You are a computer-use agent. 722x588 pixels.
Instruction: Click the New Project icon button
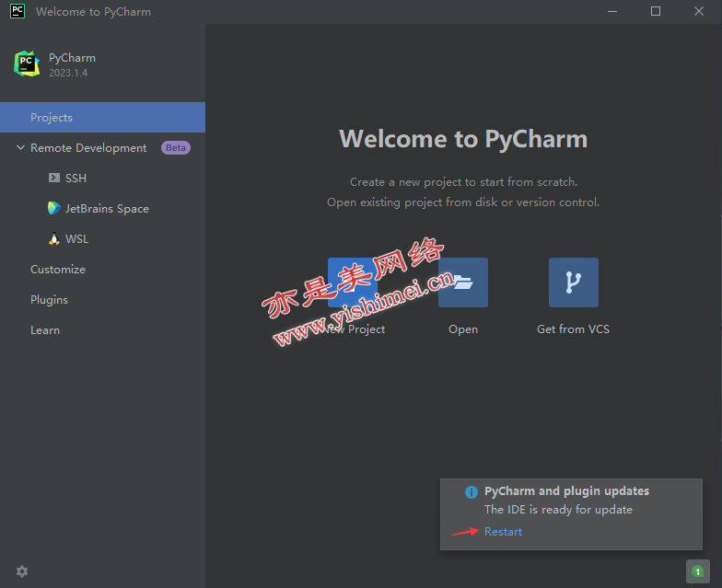coord(352,282)
